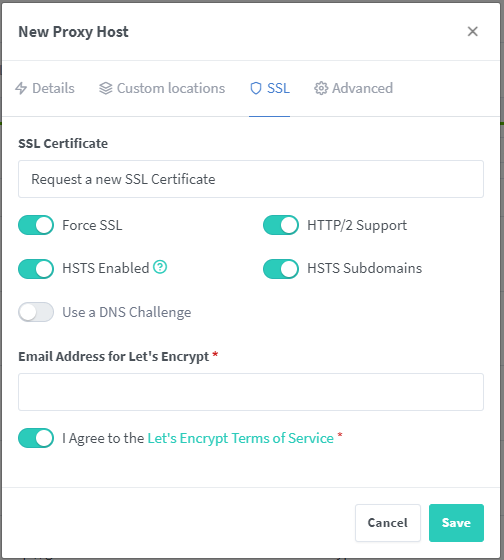504x560 pixels.
Task: Open Let's Encrypt Terms of Service link
Action: [240, 438]
